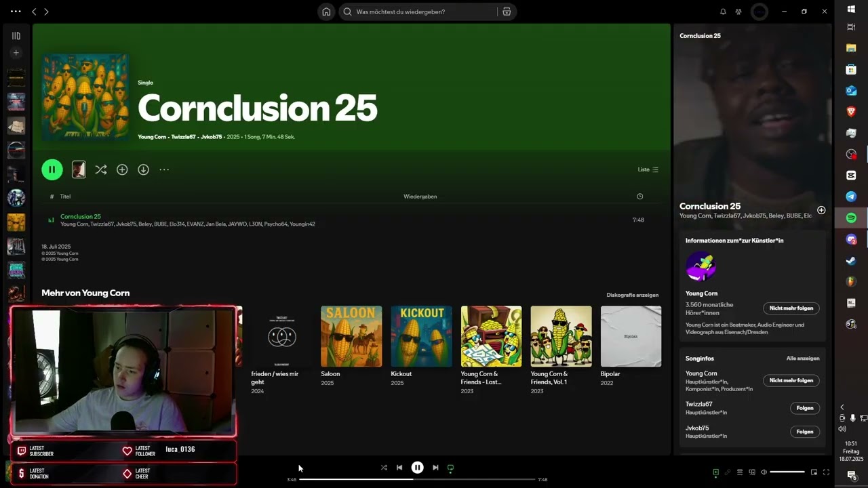Unfollow Young Corn in artist info card
The image size is (868, 488).
pos(791,308)
